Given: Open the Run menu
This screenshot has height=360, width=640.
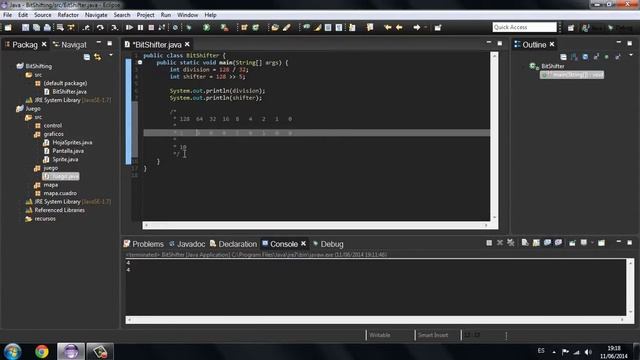Looking at the screenshot, I should 165,15.
